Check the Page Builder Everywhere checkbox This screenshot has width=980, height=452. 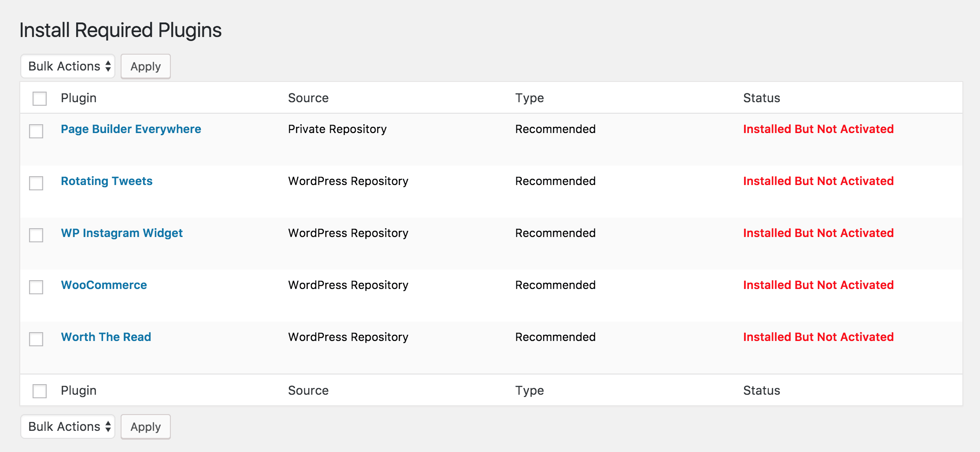[x=36, y=131]
